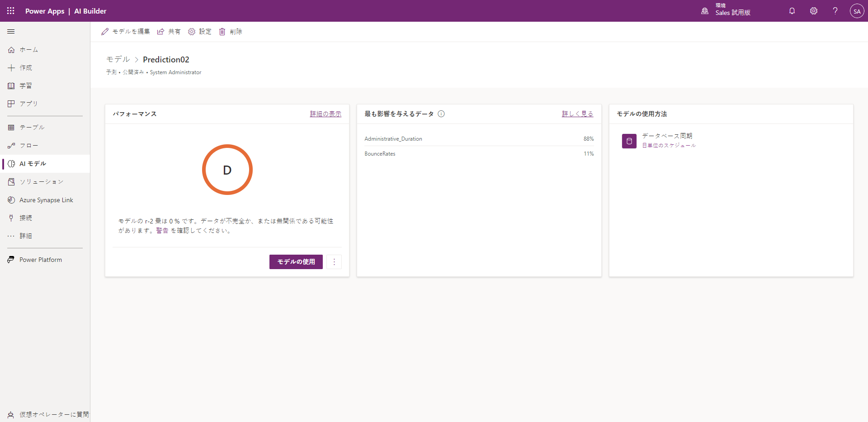Viewport: 868px width, 422px height.
Task: Click the Power Platform icon
Action: tap(11, 260)
